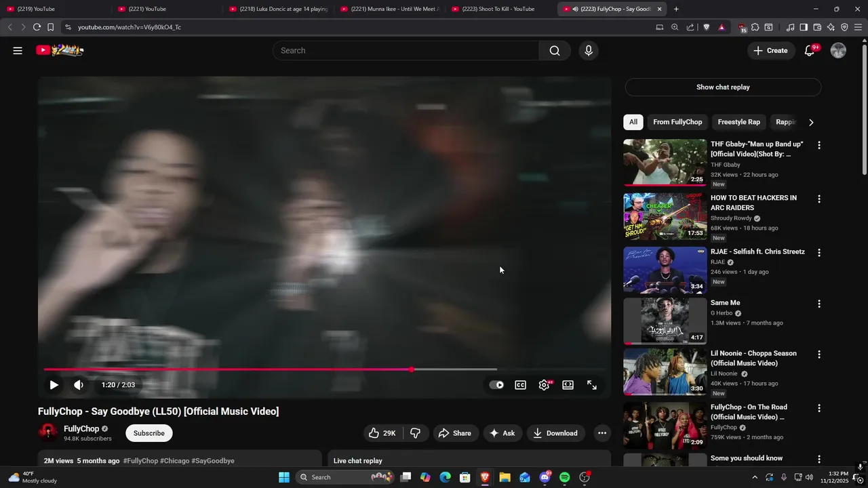
Task: Toggle the browser sidebar panel
Action: click(804, 27)
